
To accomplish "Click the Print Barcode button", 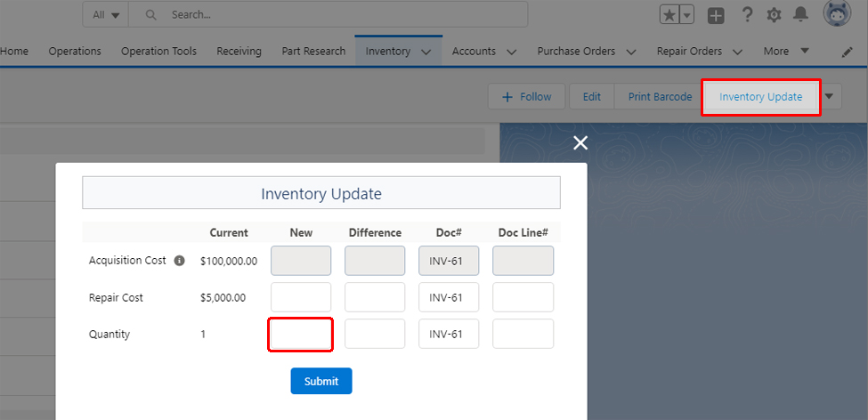I will [x=660, y=97].
